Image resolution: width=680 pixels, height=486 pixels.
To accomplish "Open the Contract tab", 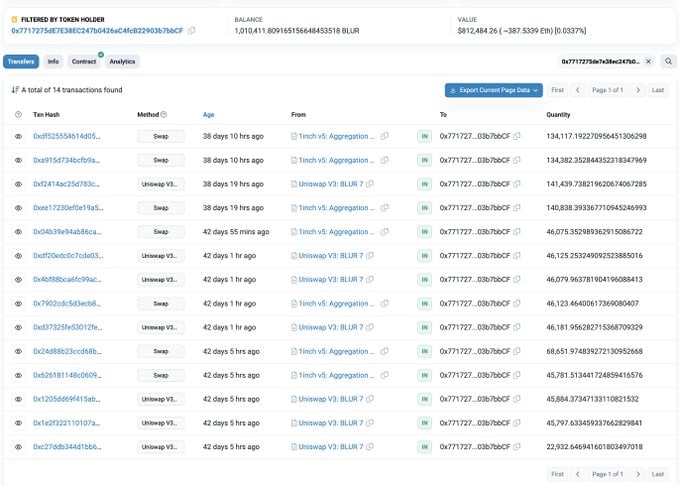I will point(84,61).
